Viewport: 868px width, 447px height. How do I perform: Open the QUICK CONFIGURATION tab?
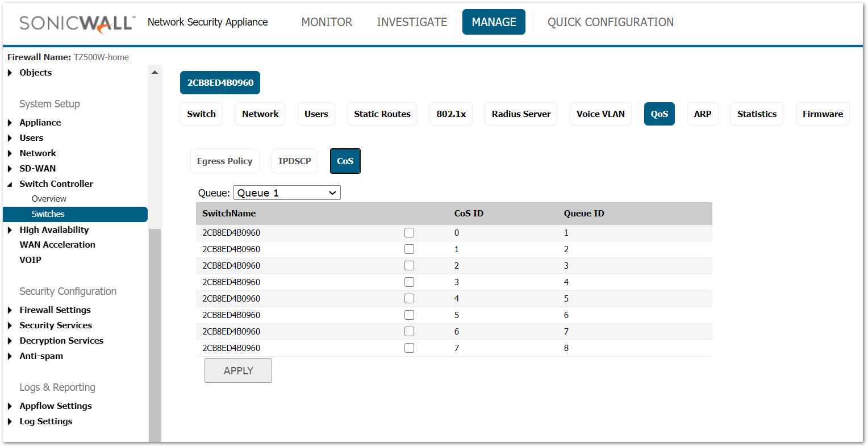tap(611, 22)
